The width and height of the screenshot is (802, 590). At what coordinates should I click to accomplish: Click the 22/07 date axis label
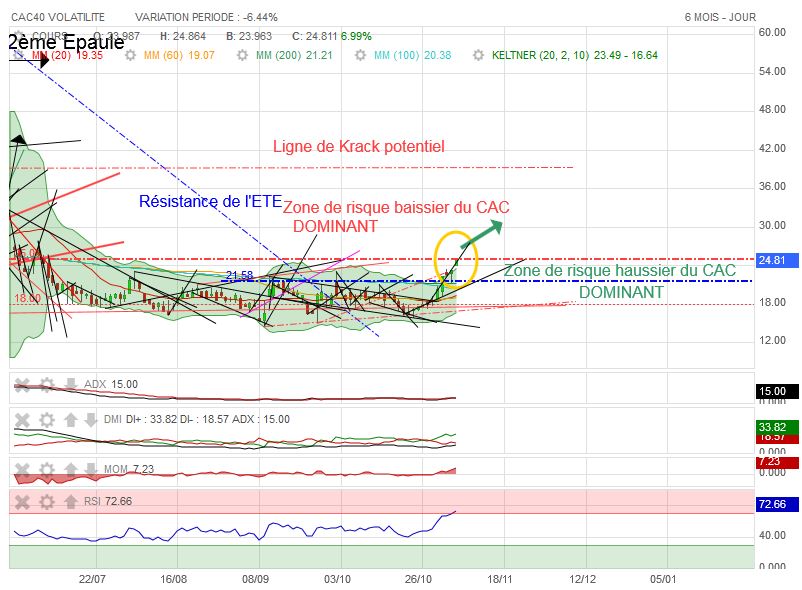click(92, 579)
